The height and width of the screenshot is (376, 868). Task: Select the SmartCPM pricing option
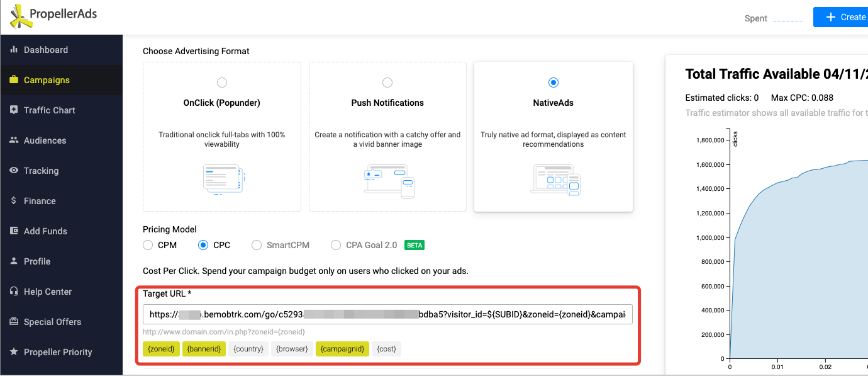[257, 245]
